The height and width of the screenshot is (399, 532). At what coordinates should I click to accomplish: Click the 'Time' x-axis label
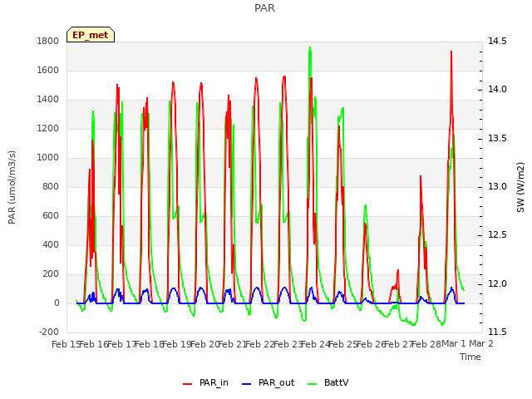470,357
